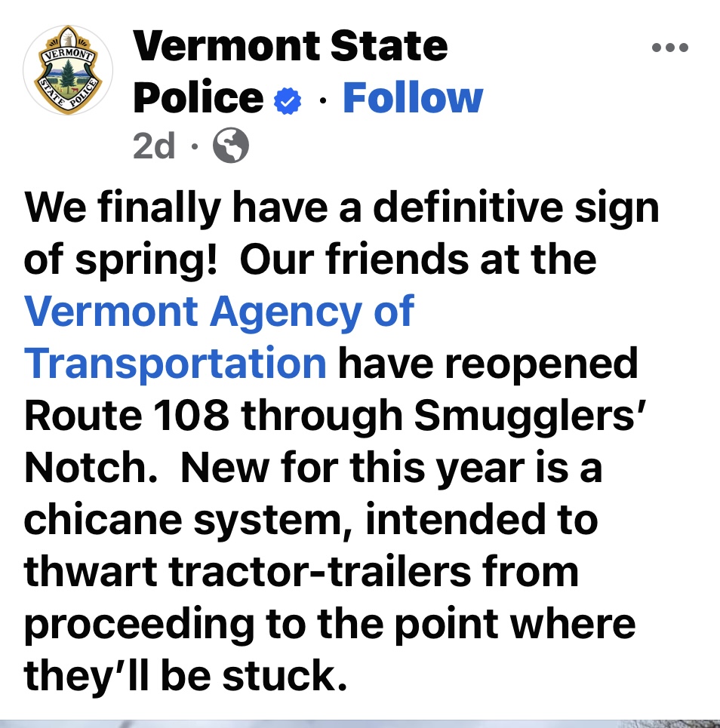Screen dimensions: 720x728
Task: Open the Vermont State Police page name
Action: tap(291, 71)
